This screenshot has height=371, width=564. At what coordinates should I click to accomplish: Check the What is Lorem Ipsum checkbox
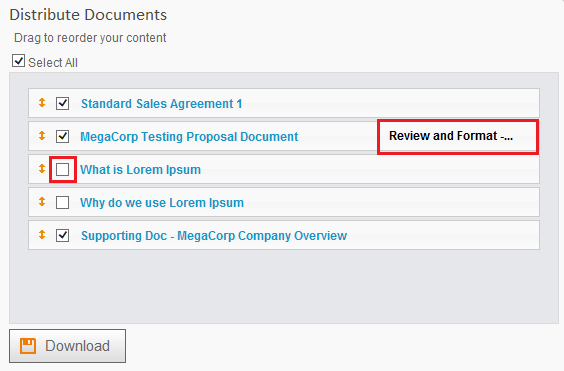[63, 169]
